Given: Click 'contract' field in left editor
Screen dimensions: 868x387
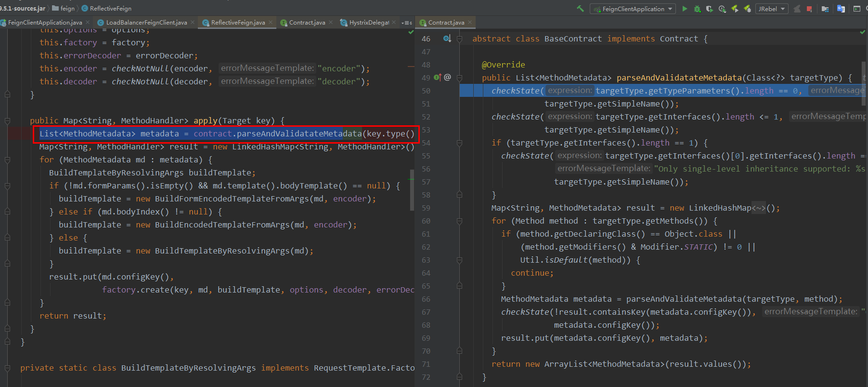Looking at the screenshot, I should [x=213, y=133].
